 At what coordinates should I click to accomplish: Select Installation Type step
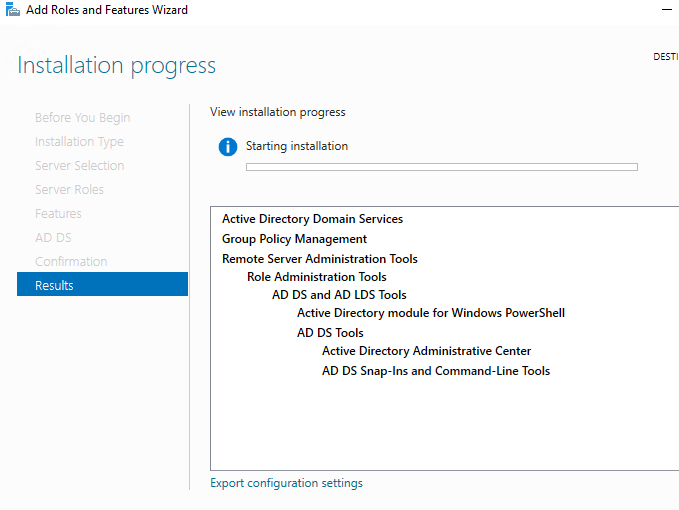point(79,142)
